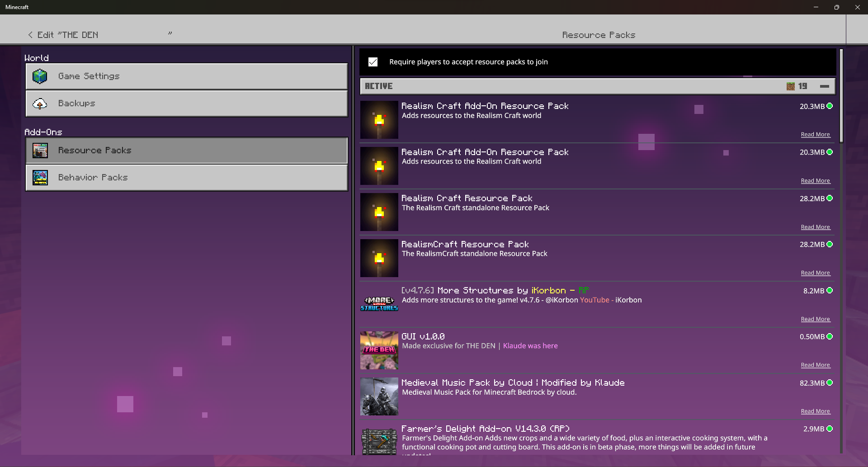Open the Game Settings section
This screenshot has height=467, width=868.
pyautogui.click(x=186, y=76)
